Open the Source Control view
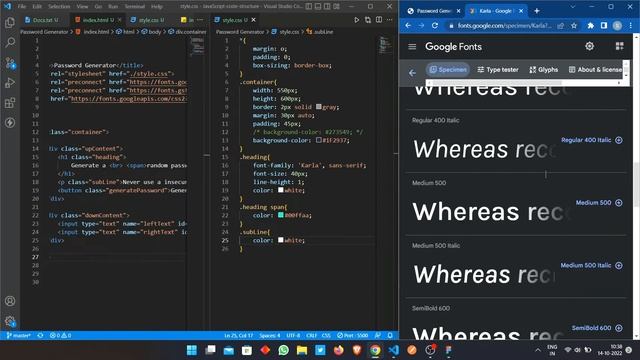The height and width of the screenshot is (360, 640). click(x=10, y=62)
